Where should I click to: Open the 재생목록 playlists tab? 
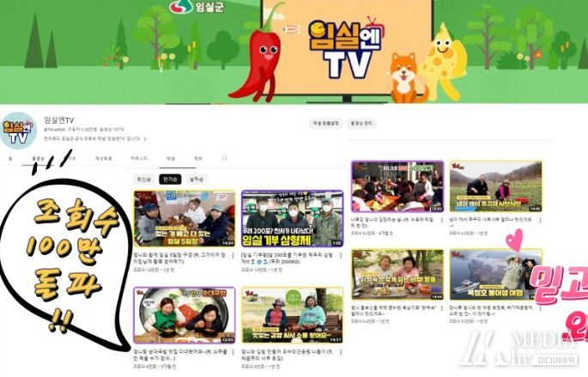tap(104, 159)
